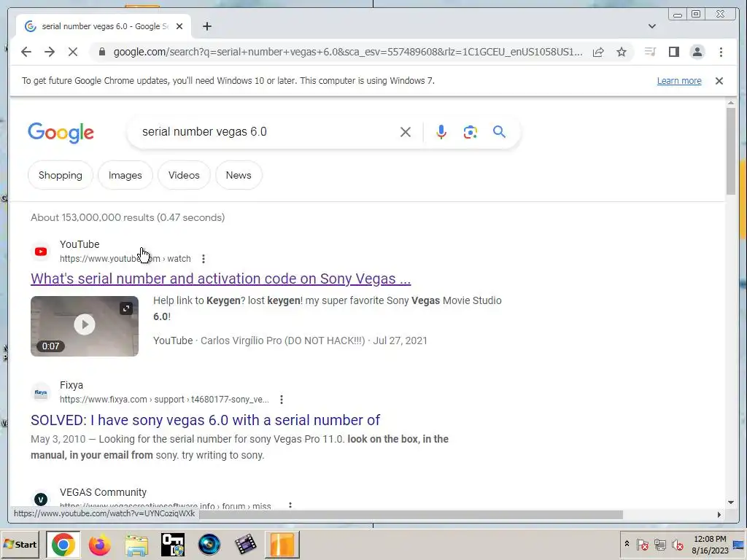
Task: Launch Firefox from the taskbar
Action: coord(99,545)
